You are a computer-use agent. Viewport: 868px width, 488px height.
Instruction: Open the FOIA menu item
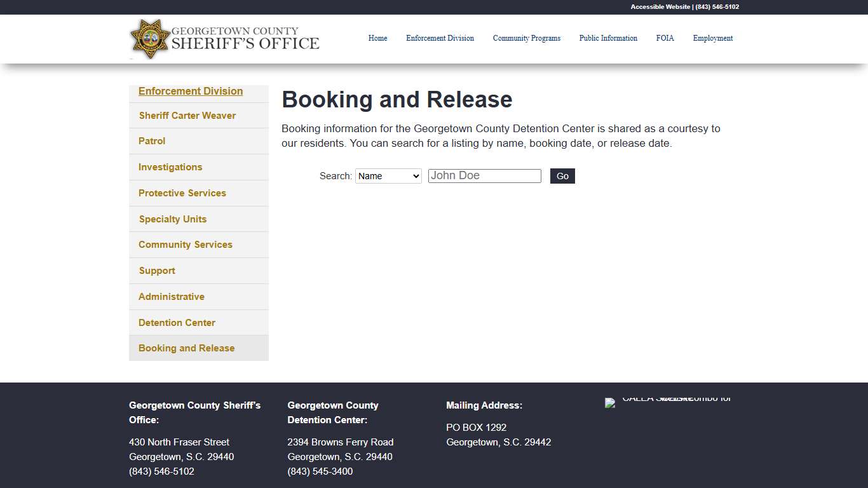pyautogui.click(x=665, y=38)
